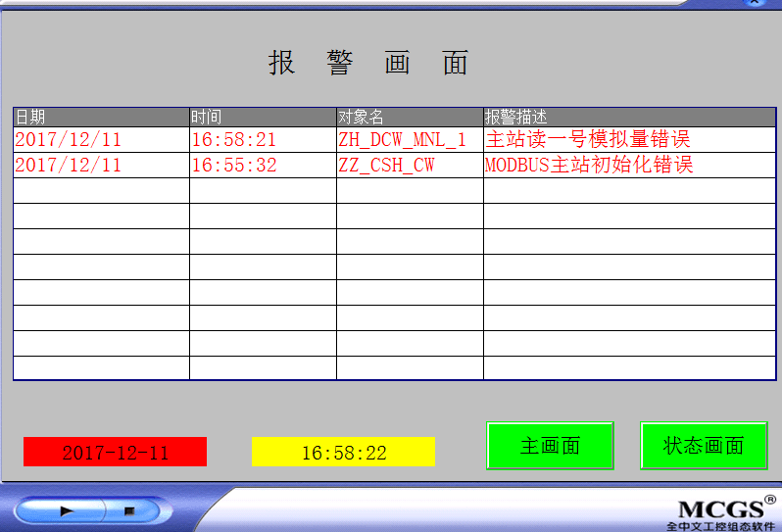Click alarm description 主站读一号模拟量错误
782x532 pixels.
(588, 140)
